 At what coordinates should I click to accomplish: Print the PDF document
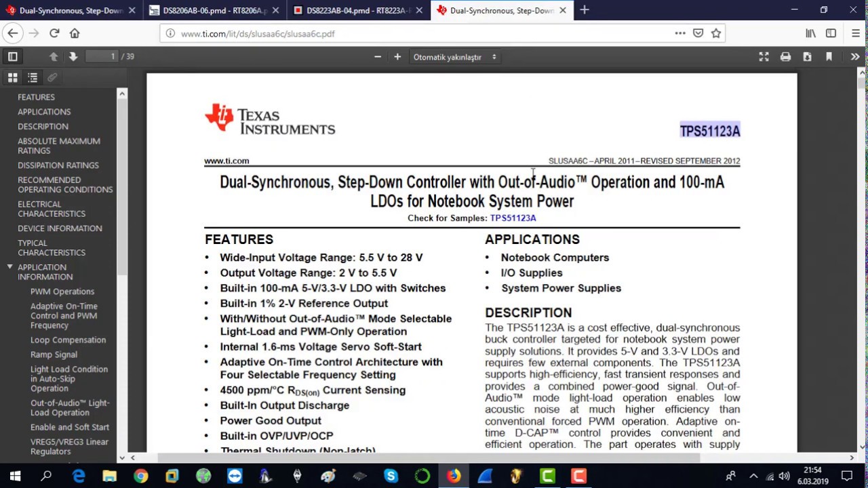[785, 57]
